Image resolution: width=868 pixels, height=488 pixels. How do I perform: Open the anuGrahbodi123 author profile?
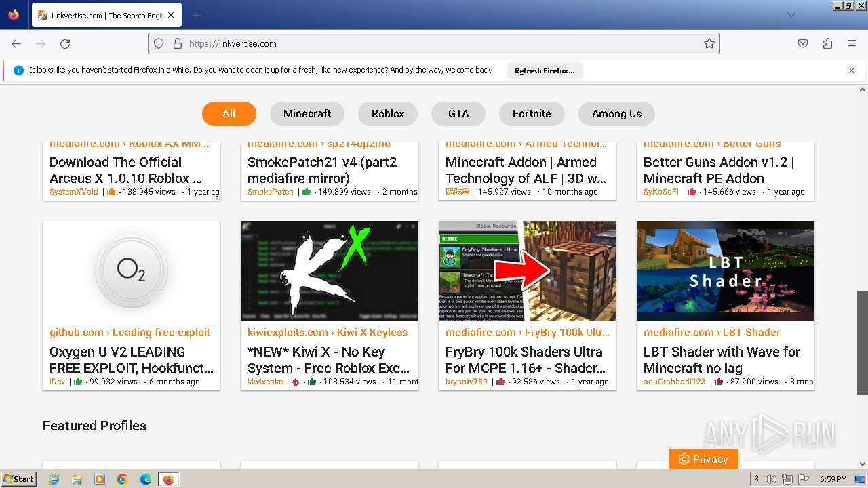coord(675,382)
